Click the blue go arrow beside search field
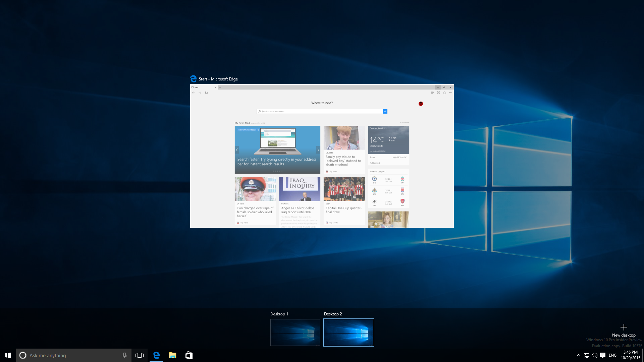The image size is (644, 362). pyautogui.click(x=385, y=111)
